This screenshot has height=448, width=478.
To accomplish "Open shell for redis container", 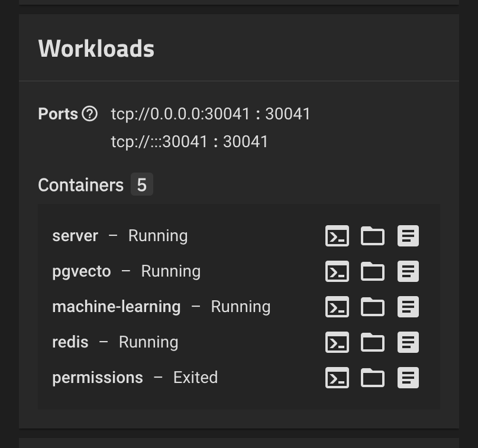I will [x=337, y=342].
